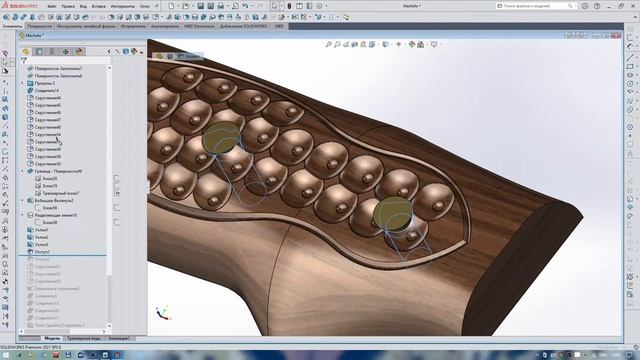The image size is (640, 360).
Task: Click the Windows Start button on the taskbar
Action: click(x=6, y=355)
